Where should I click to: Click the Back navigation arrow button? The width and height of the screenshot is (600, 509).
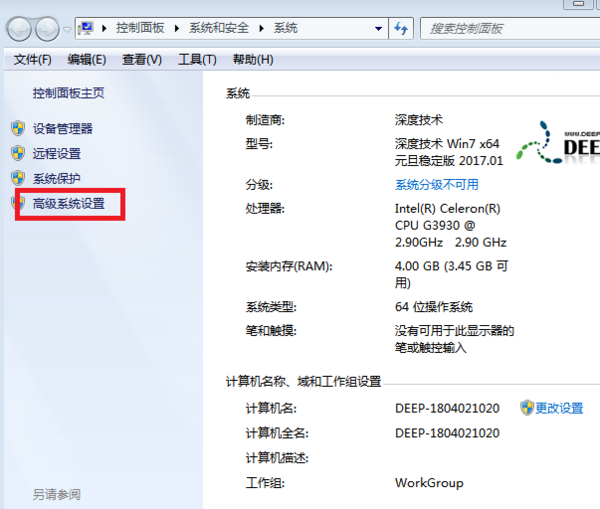[18, 29]
